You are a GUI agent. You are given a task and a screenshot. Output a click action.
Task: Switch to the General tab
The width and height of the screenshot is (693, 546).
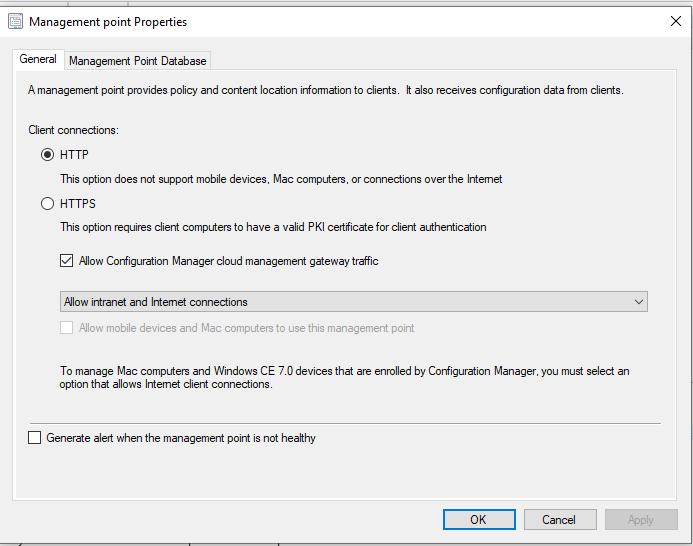pos(38,59)
